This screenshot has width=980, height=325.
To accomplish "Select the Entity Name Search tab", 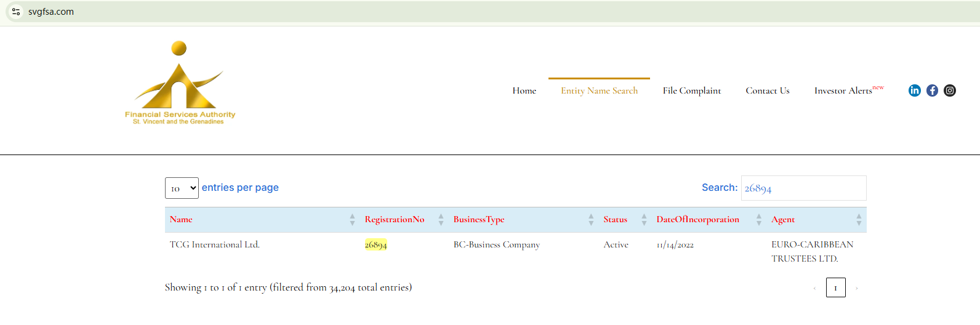I will 599,90.
